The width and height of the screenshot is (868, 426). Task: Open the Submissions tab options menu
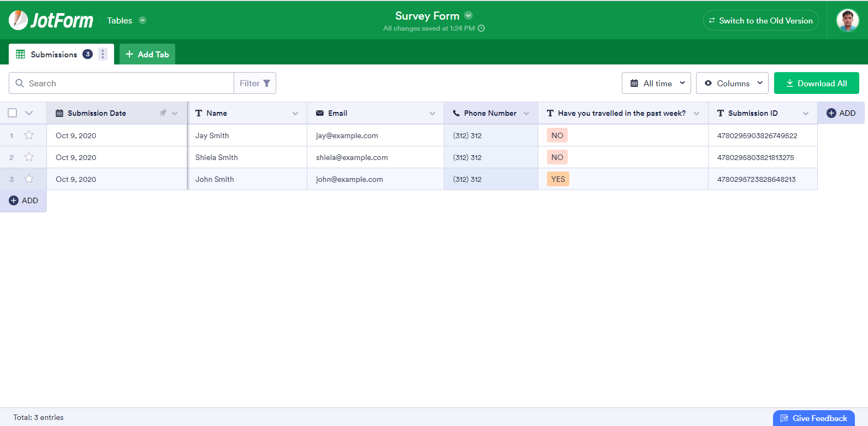tap(103, 54)
